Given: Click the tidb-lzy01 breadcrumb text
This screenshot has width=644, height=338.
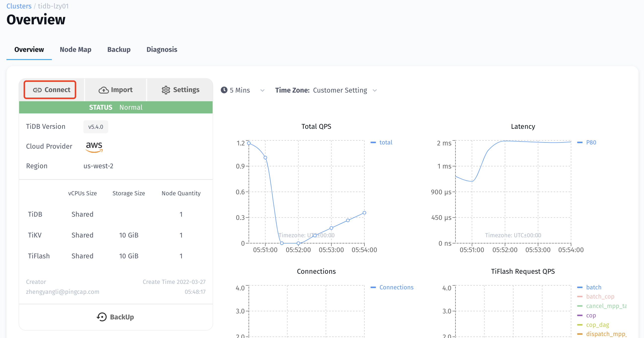Looking at the screenshot, I should (x=53, y=6).
